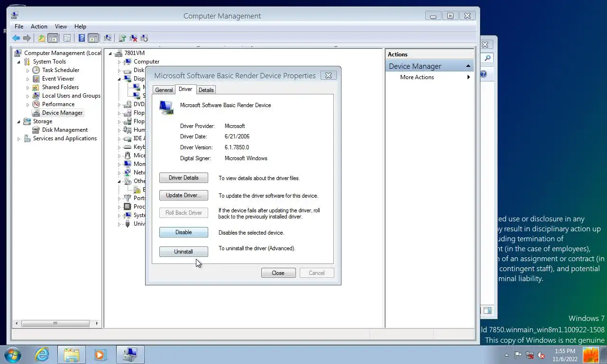607x364 pixels.
Task: Click Scan for hardware changes toolbar icon
Action: [x=108, y=38]
